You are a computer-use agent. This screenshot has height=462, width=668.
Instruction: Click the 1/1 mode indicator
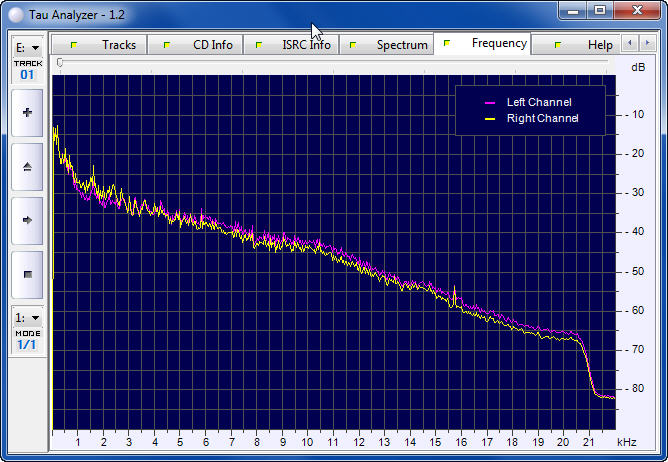[27, 345]
